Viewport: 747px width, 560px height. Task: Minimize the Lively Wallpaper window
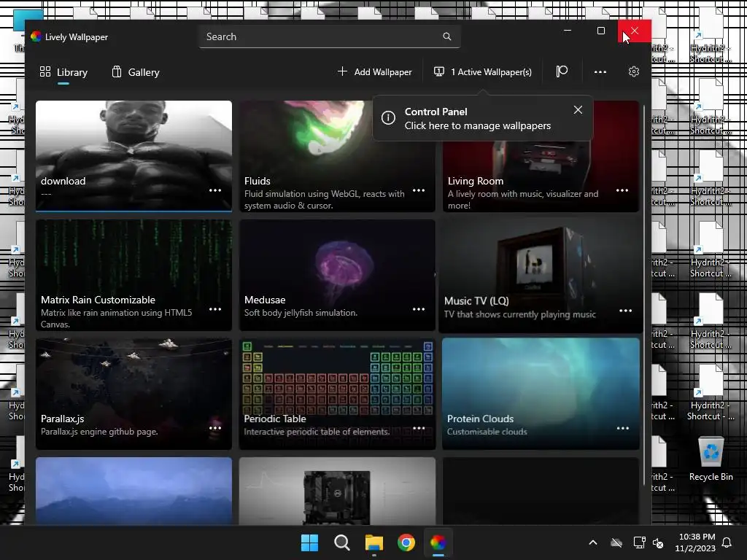click(568, 31)
